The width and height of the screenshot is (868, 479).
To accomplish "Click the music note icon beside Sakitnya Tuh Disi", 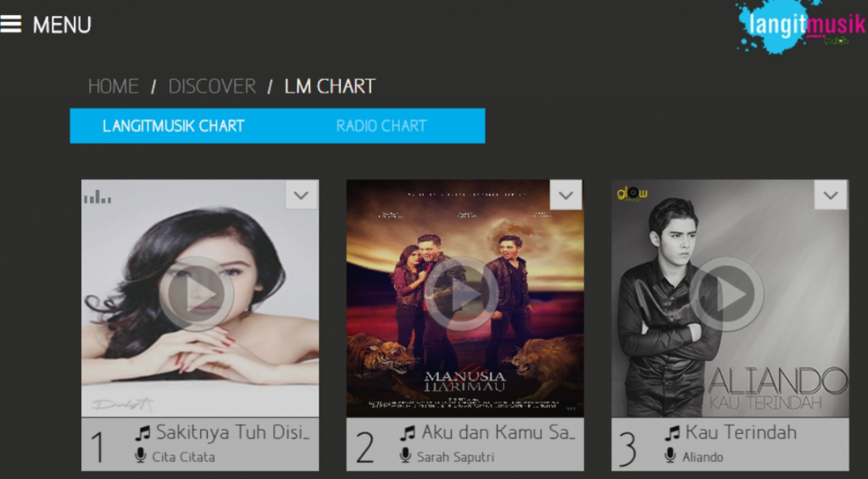I will 142,433.
